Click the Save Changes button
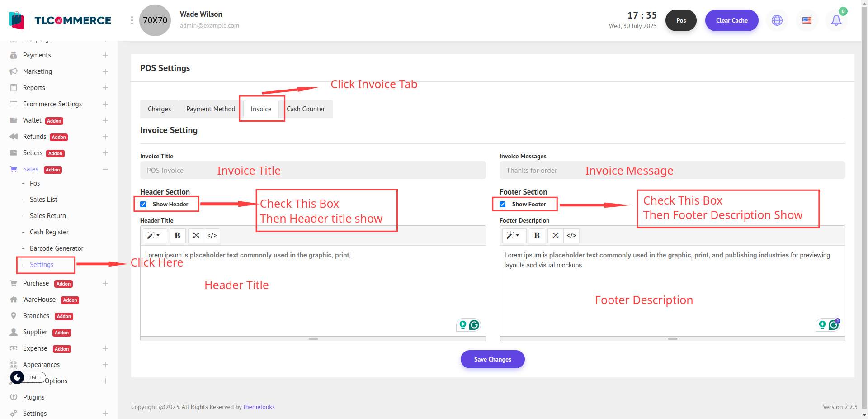 [492, 359]
